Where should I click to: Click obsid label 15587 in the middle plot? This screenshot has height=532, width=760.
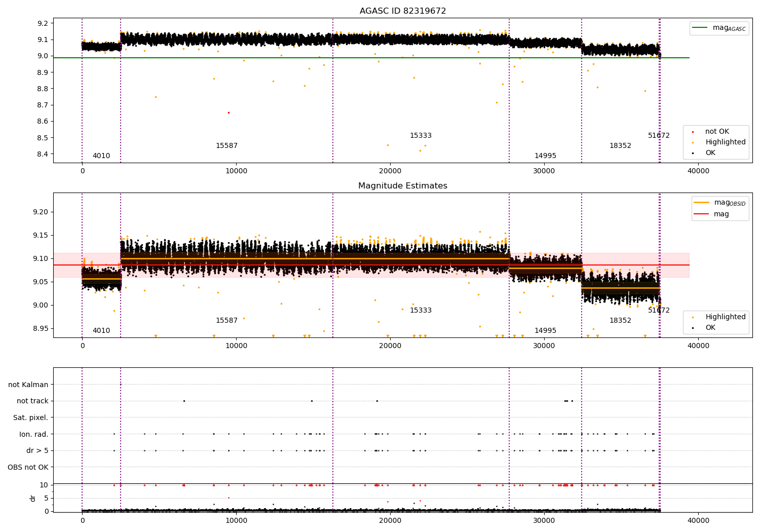(226, 321)
